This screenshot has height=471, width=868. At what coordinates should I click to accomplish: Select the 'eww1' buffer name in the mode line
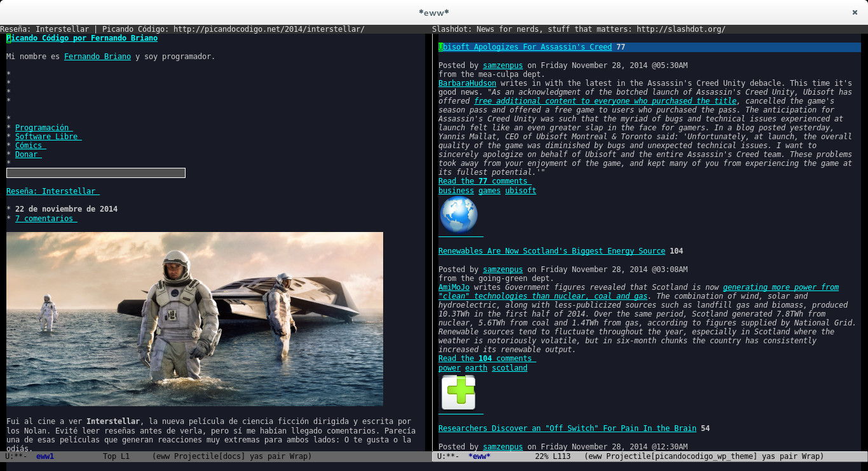tap(44, 456)
